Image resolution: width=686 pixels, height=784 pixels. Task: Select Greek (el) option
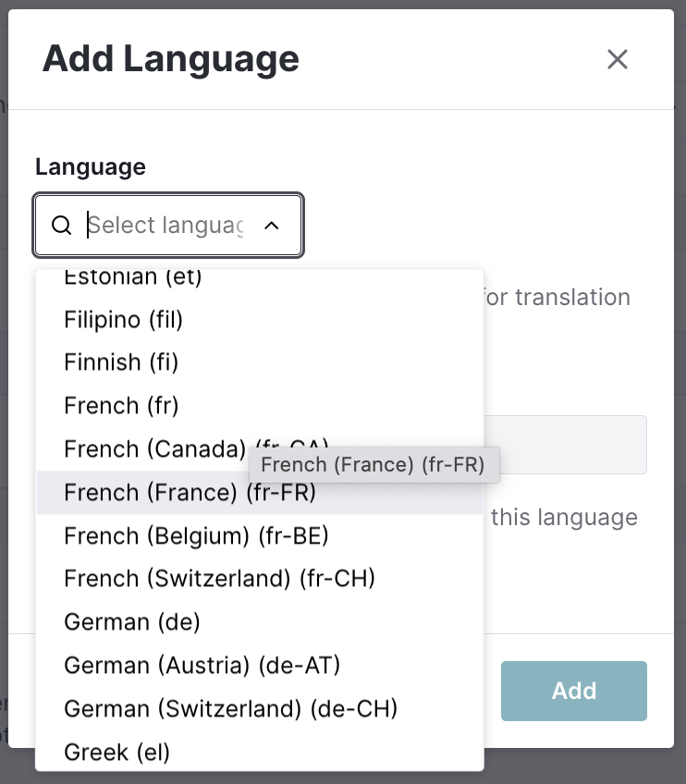click(260, 752)
